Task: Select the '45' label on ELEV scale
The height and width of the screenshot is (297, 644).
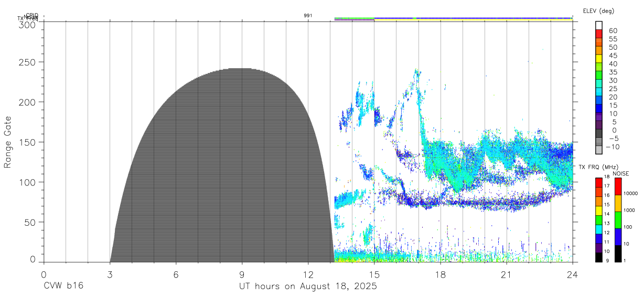Action: (613, 55)
